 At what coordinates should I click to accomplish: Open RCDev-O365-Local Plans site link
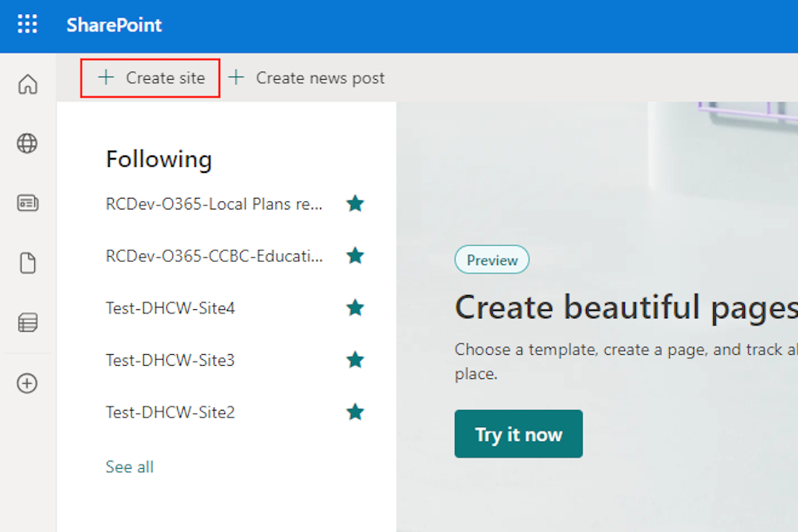tap(214, 204)
